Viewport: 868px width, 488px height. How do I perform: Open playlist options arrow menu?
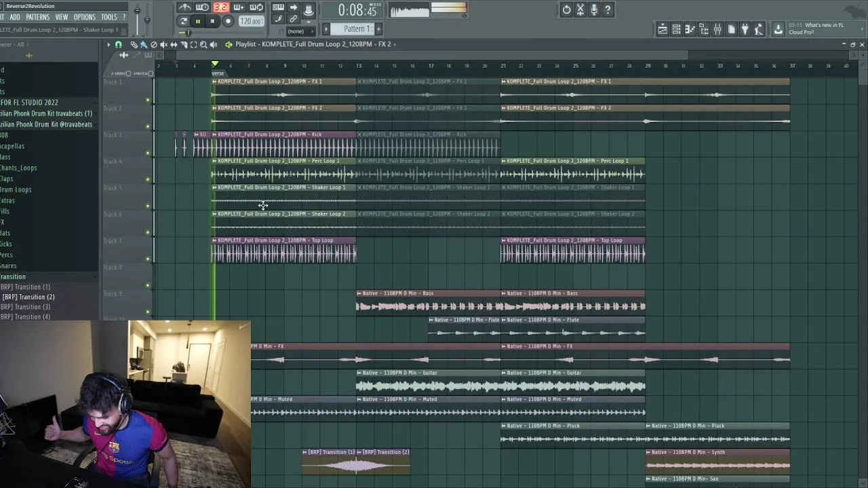tap(108, 44)
